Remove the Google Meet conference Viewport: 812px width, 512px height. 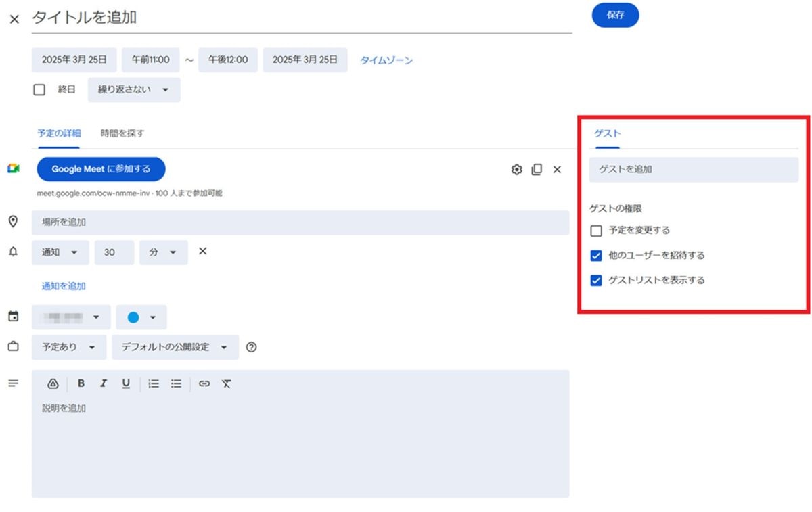(x=557, y=170)
